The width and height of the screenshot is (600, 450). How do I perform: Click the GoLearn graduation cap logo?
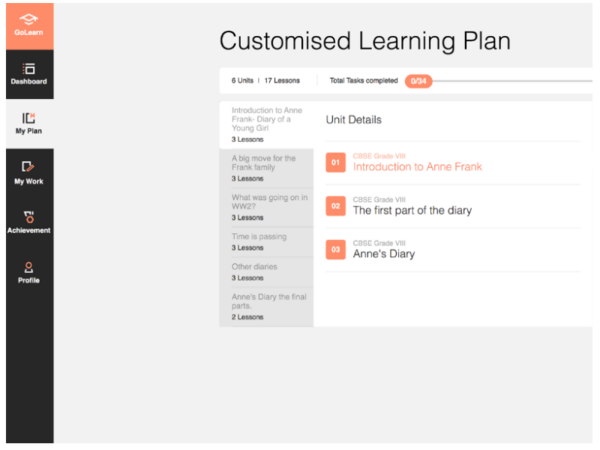click(x=27, y=19)
